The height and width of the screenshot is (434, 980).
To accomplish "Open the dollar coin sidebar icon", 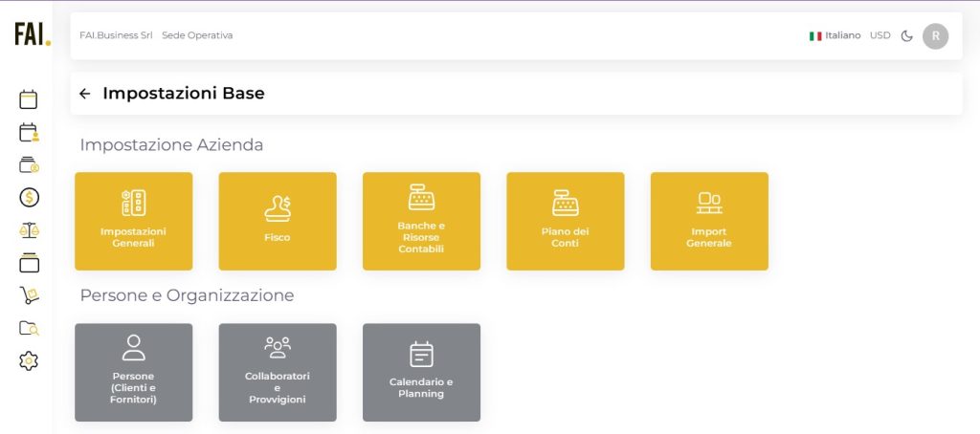I will click(29, 197).
